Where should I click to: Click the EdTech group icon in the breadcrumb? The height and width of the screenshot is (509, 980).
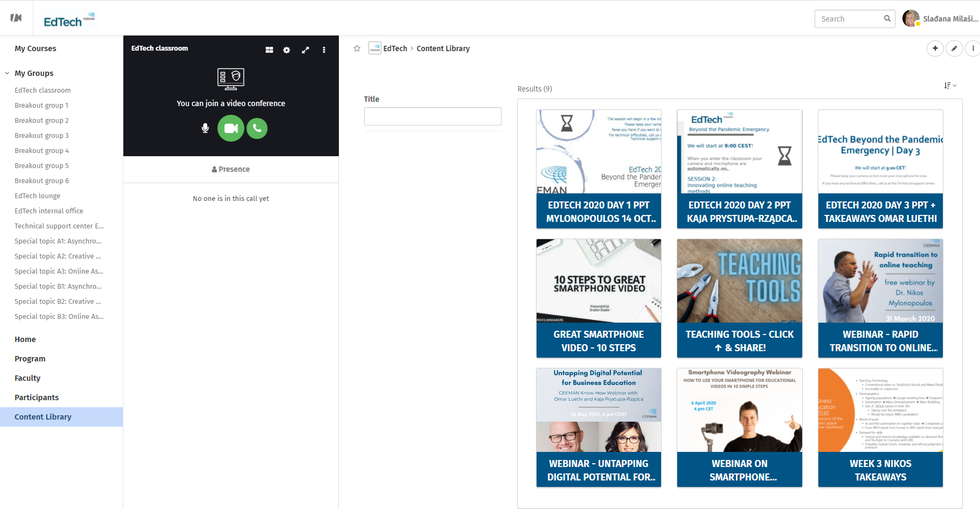[374, 48]
